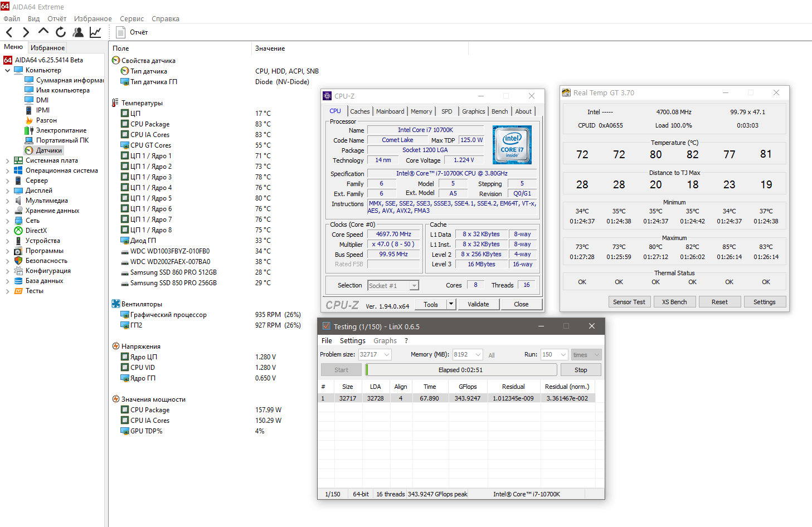Viewport: 812px width, 527px height.
Task: Open the graph chart toolbar icon
Action: coord(95,32)
